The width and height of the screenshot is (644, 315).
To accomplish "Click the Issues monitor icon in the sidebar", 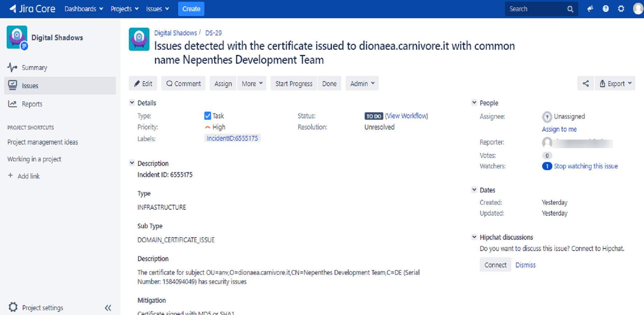I will tap(13, 85).
